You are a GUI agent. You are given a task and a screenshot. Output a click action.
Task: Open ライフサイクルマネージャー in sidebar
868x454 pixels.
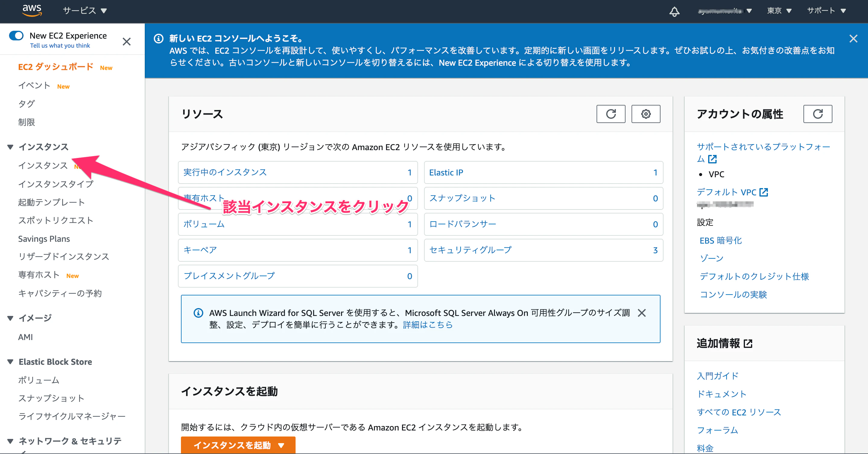point(72,416)
